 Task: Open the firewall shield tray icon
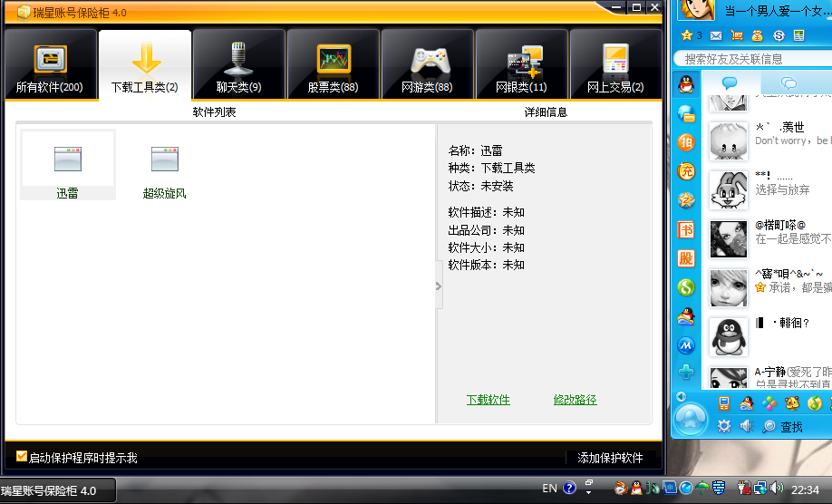(x=719, y=488)
